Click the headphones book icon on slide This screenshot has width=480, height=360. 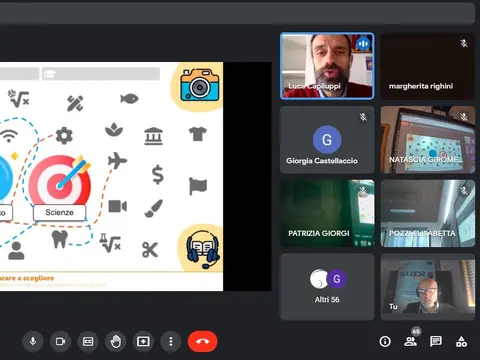tap(203, 249)
